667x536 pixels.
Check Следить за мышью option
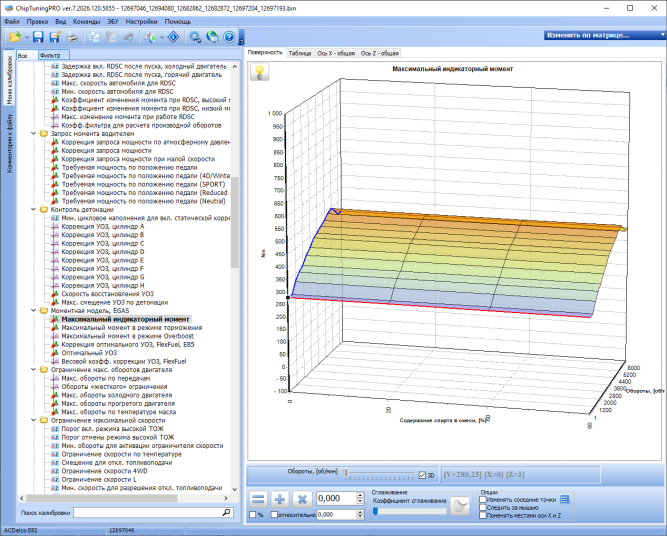pyautogui.click(x=483, y=507)
